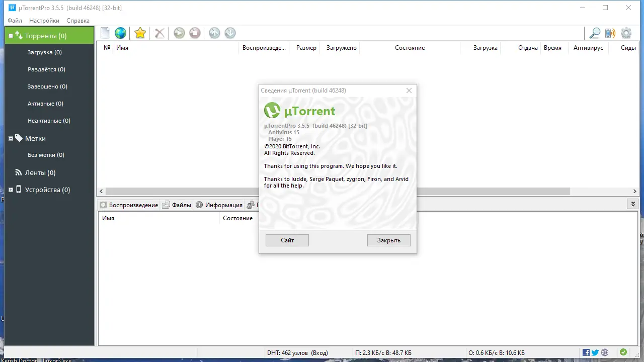The width and height of the screenshot is (644, 362).
Task: Select the yellow star Create Torrent icon
Action: tap(139, 33)
